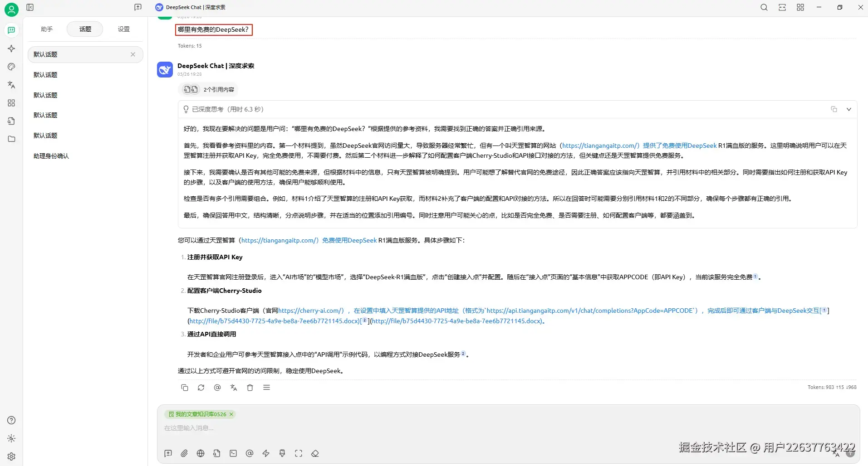Click citation 1 after 完全免费
Image resolution: width=868 pixels, height=466 pixels.
coord(755,277)
